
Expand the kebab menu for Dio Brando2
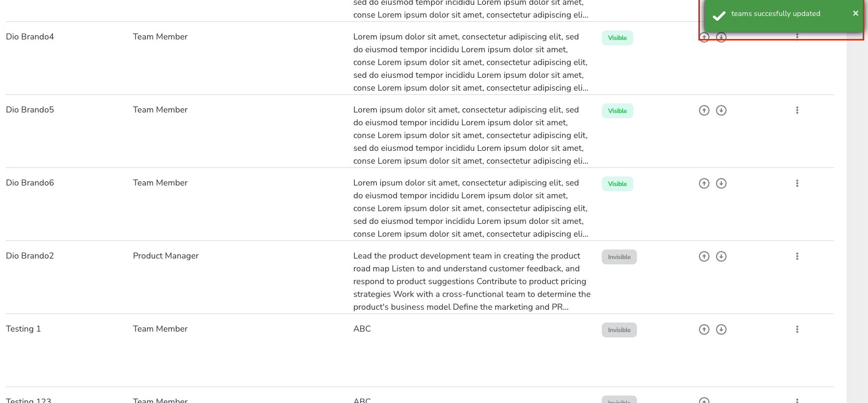tap(797, 256)
